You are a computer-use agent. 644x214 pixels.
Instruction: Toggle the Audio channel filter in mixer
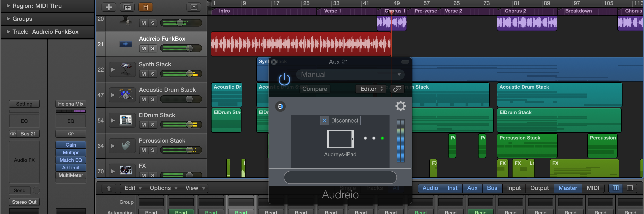pos(430,188)
